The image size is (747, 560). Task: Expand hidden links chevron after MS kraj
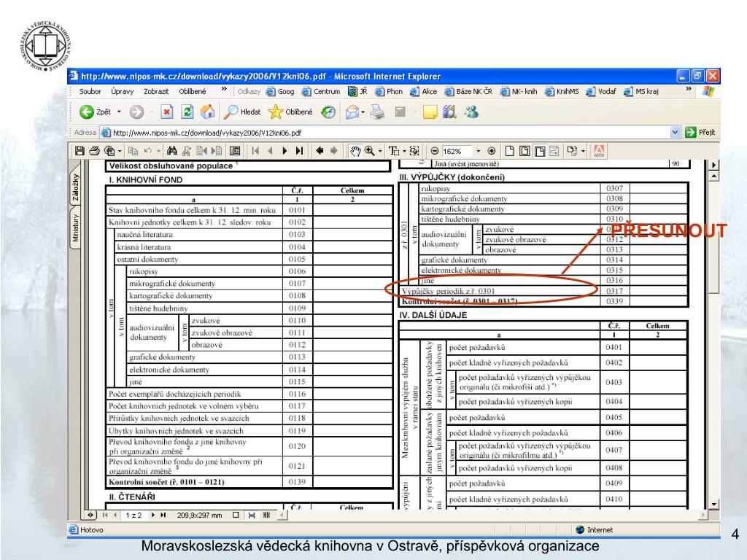pyautogui.click(x=689, y=89)
